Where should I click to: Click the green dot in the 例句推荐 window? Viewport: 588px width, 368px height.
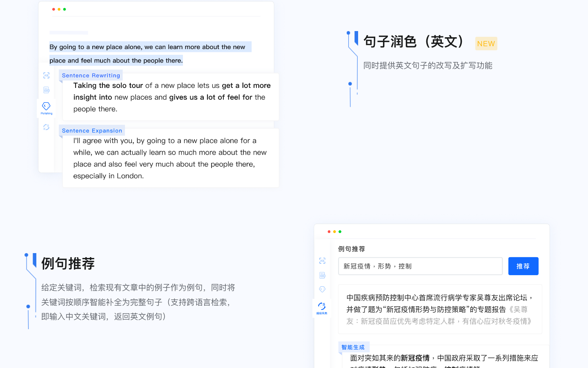(340, 232)
